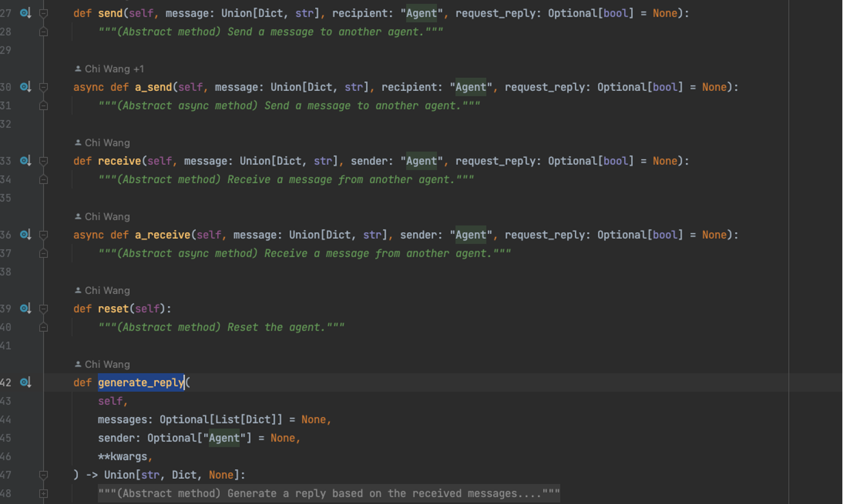Place the cursor on the a_receive function name
The image size is (843, 504).
pos(162,235)
